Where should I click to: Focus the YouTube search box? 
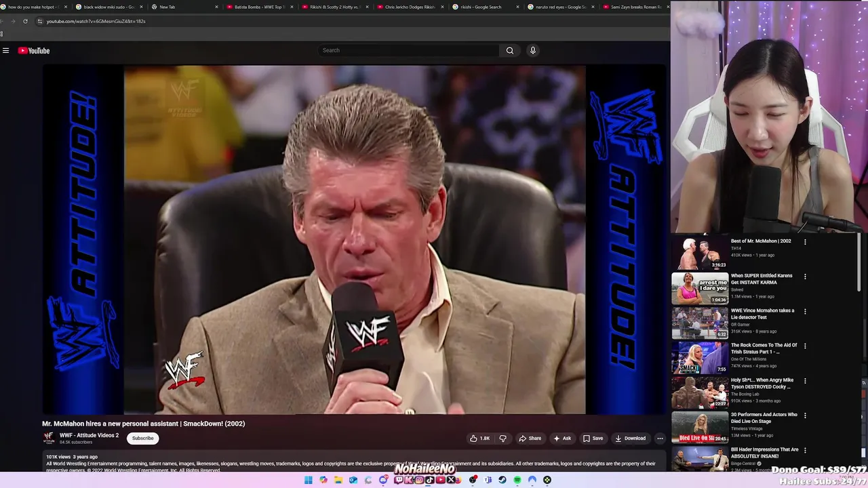coord(409,50)
